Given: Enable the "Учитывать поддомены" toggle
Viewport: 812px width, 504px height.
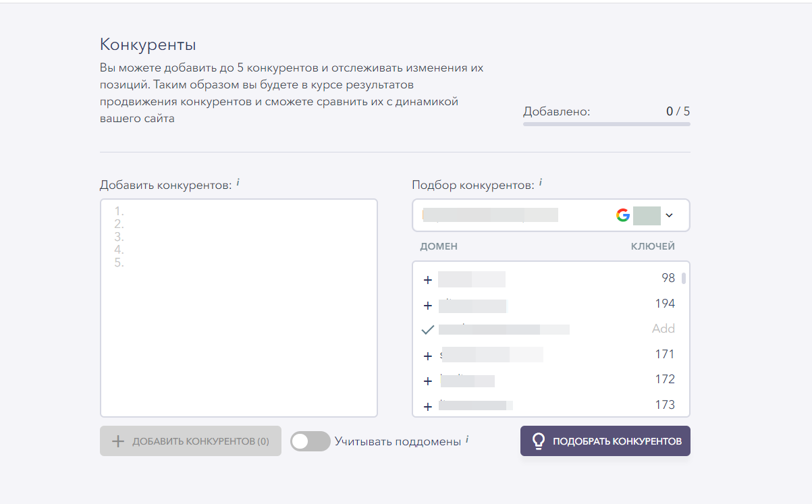Looking at the screenshot, I should 310,441.
